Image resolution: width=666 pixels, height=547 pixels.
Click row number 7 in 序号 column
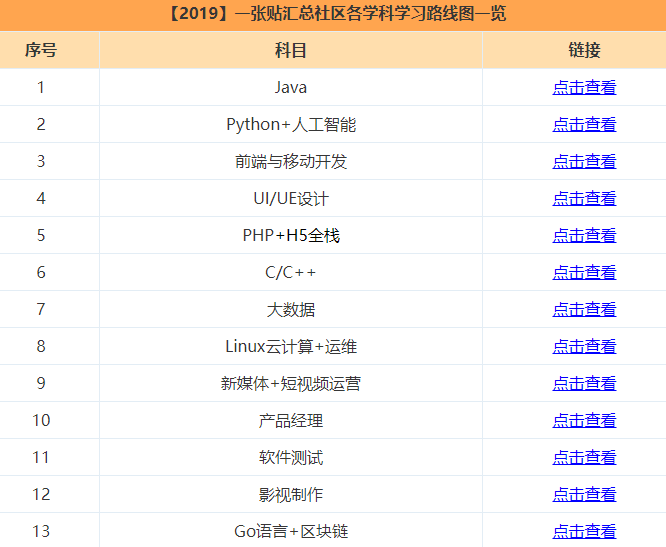click(41, 309)
